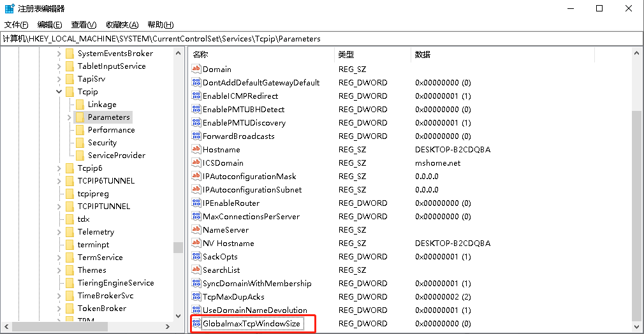Image resolution: width=644 pixels, height=334 pixels.
Task: Select the Tcpip6 key in tree
Action: coord(90,168)
